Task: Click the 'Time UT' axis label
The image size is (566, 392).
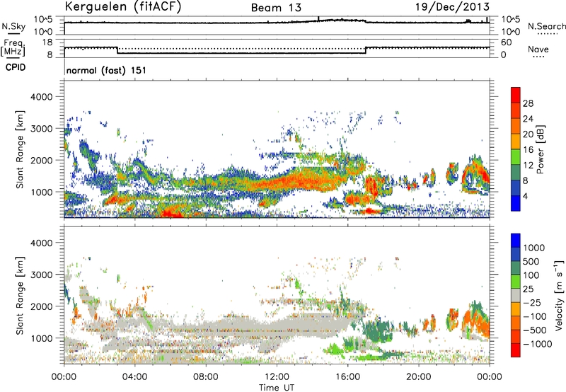Action: pos(277,388)
